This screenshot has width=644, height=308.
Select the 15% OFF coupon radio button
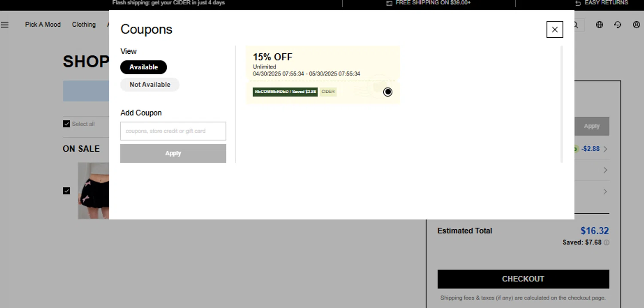[388, 92]
